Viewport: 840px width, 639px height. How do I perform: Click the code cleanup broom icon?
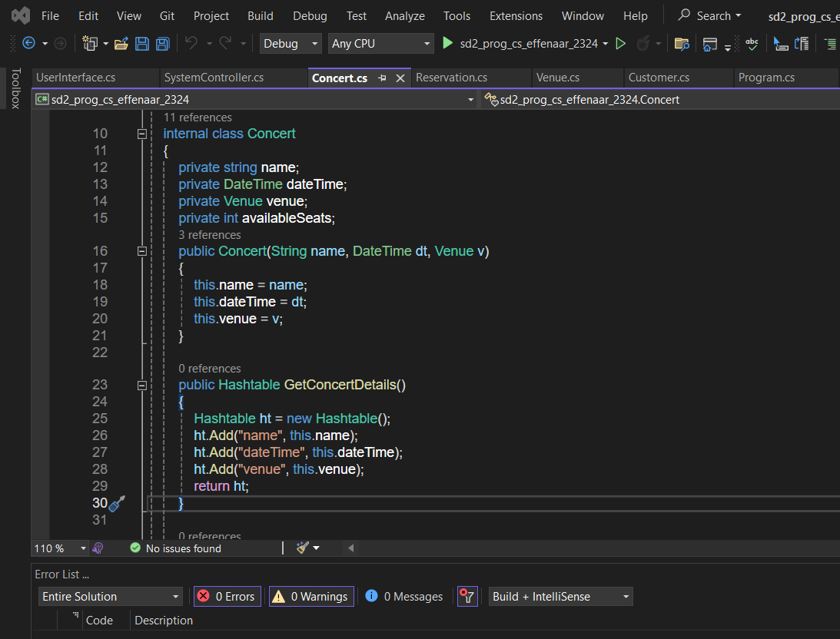303,548
